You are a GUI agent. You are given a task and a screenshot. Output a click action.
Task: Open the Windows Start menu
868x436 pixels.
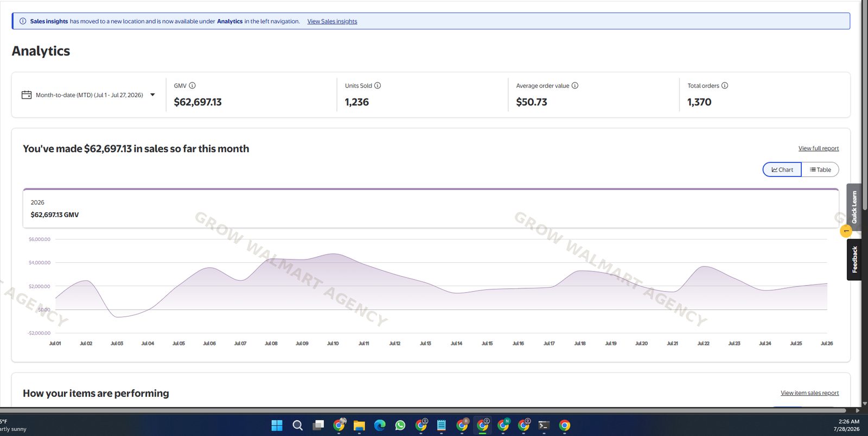[x=277, y=425]
